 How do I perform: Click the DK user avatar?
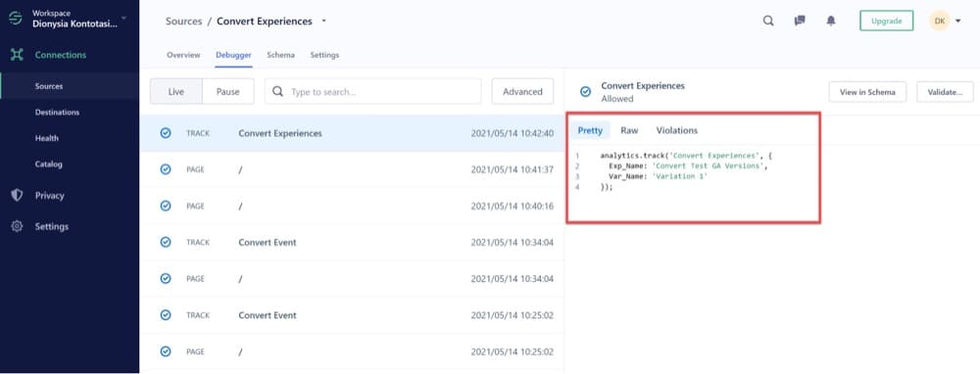[x=940, y=21]
